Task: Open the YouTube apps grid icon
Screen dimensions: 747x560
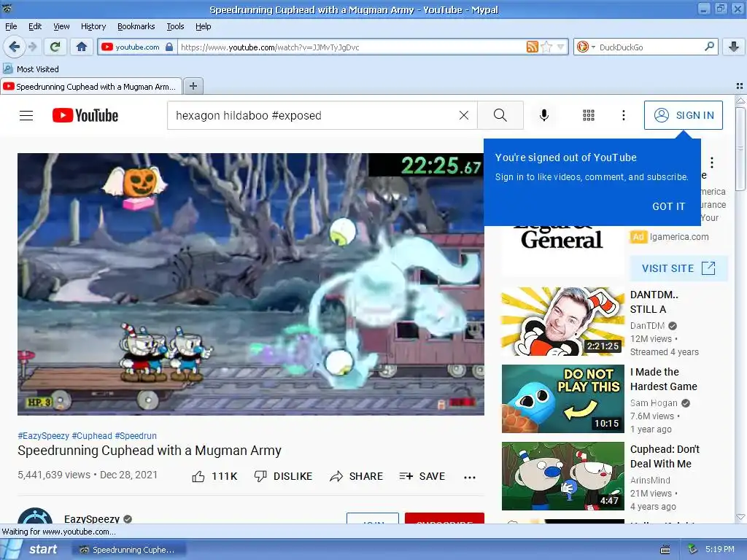Action: [x=589, y=115]
